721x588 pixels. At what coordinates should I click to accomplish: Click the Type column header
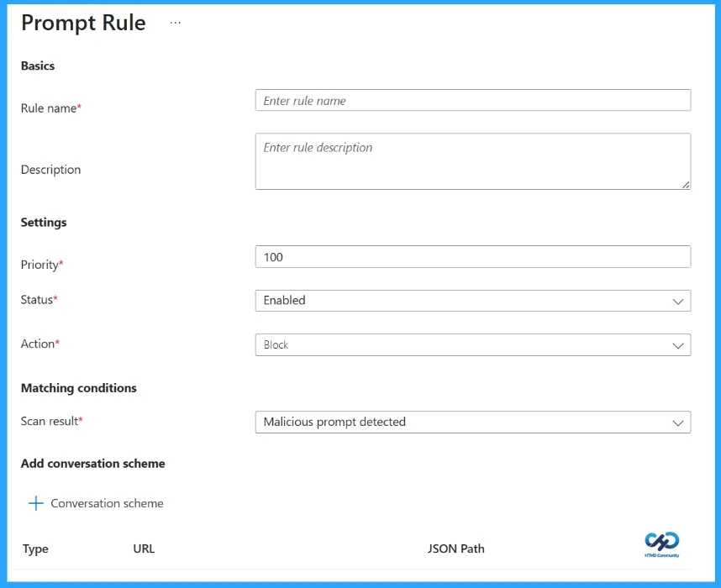point(35,549)
